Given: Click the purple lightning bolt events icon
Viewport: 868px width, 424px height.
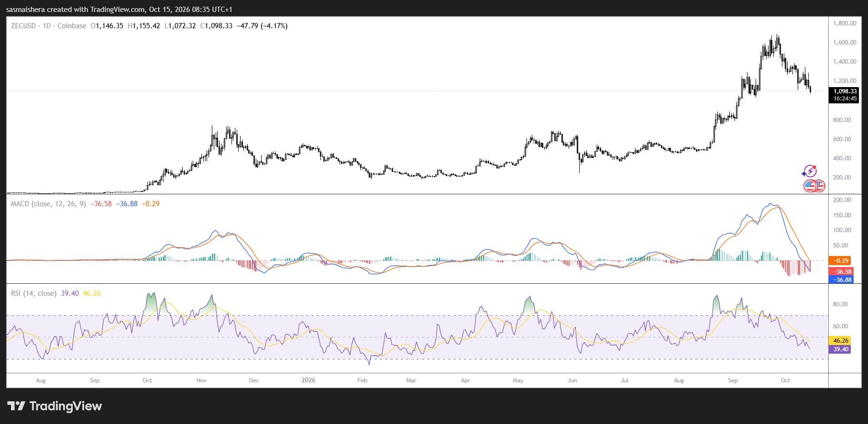Looking at the screenshot, I should coord(809,171).
